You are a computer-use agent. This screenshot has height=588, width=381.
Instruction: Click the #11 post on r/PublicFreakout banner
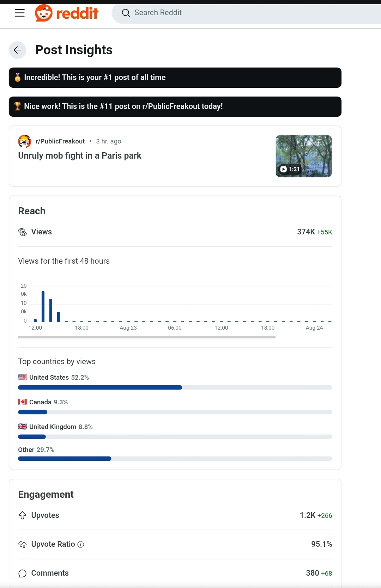(x=175, y=106)
